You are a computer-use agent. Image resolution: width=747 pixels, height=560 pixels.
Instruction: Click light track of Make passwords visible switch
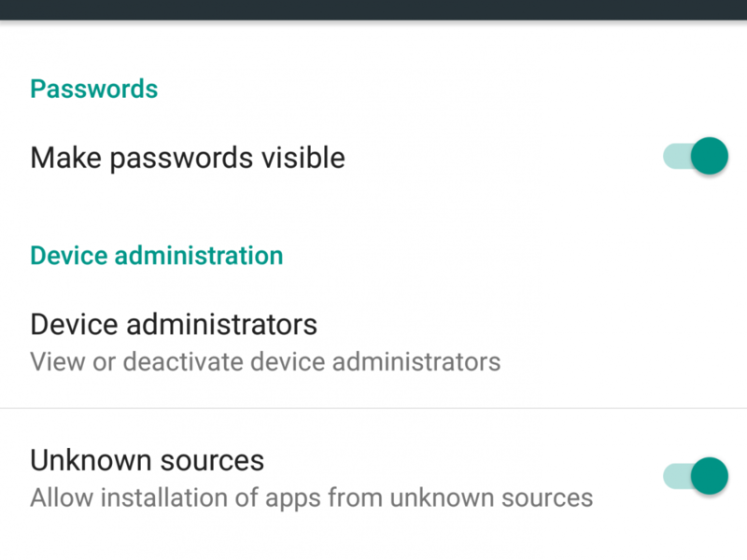674,156
